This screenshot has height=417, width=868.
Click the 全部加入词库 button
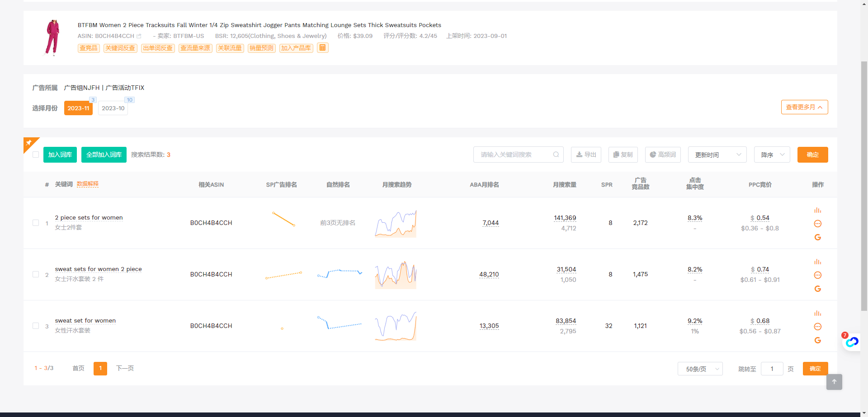tap(104, 155)
